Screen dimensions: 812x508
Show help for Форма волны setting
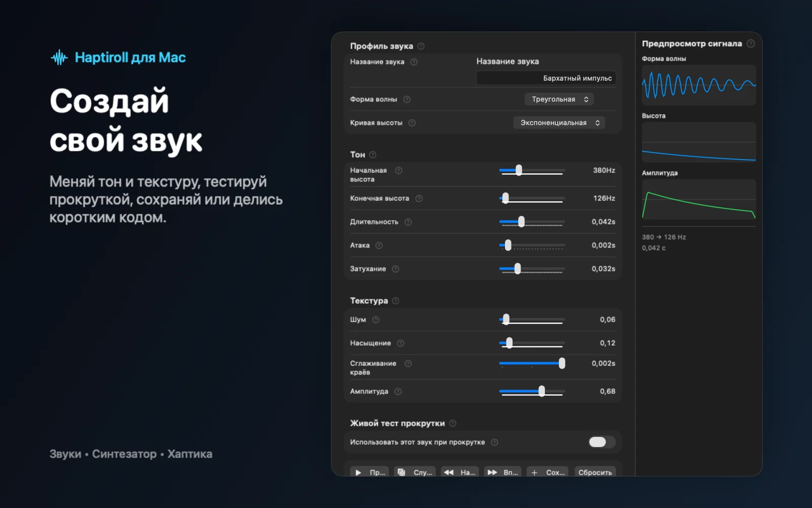pyautogui.click(x=407, y=100)
